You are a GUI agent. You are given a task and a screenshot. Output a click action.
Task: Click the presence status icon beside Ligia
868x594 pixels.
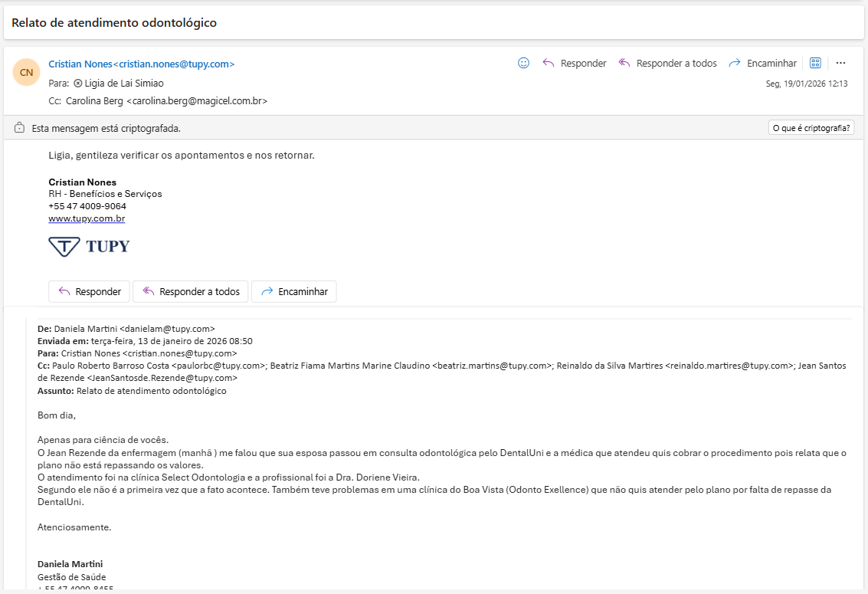77,84
